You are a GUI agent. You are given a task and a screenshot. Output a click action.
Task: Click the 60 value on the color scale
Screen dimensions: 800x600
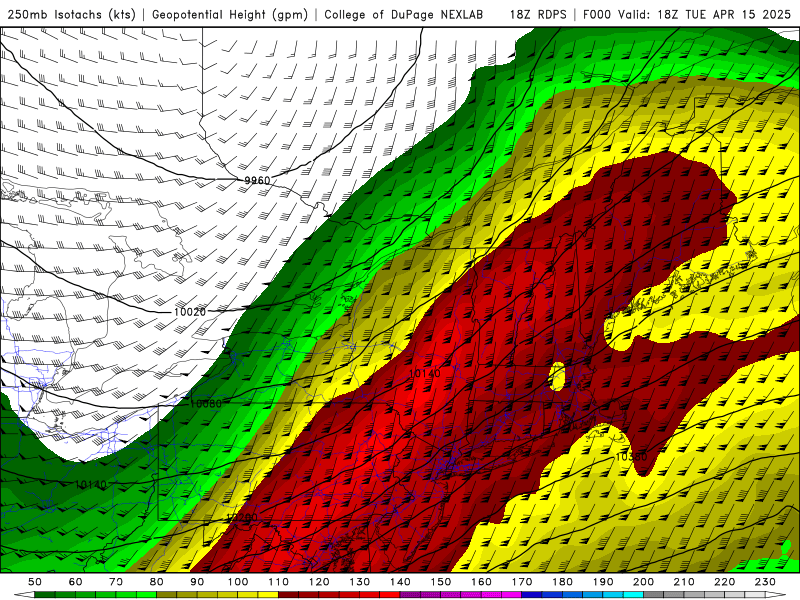76,582
